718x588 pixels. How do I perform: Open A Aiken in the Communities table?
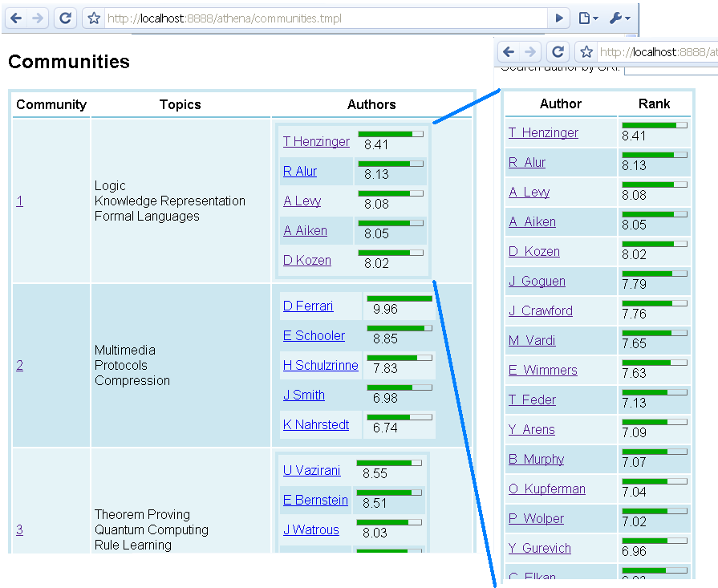(305, 230)
